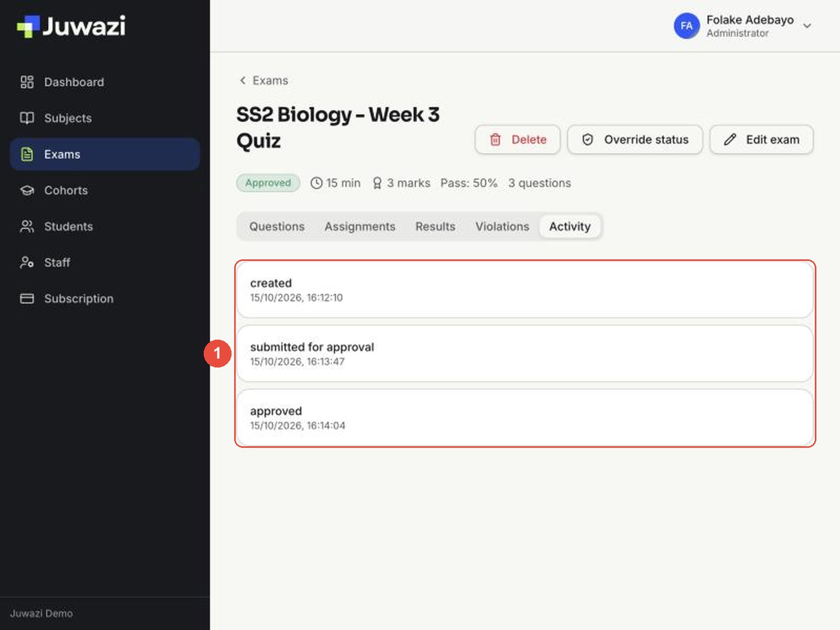Open the Questions tab
Screen dimensions: 840x630
(x=277, y=226)
